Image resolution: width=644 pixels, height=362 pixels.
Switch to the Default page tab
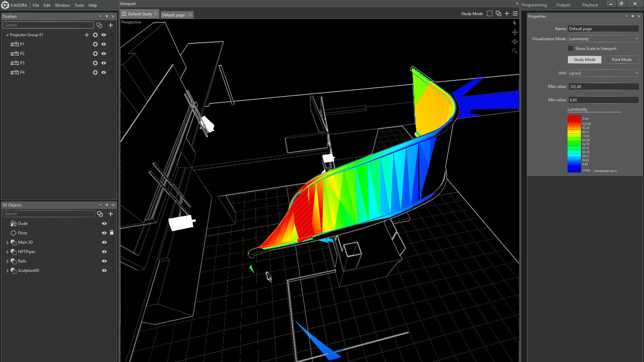pos(173,15)
